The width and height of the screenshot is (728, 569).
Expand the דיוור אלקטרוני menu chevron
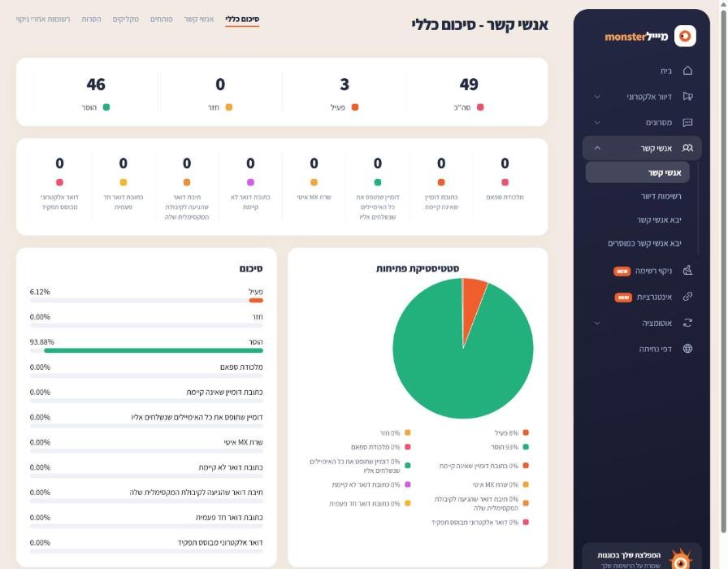[x=597, y=97]
